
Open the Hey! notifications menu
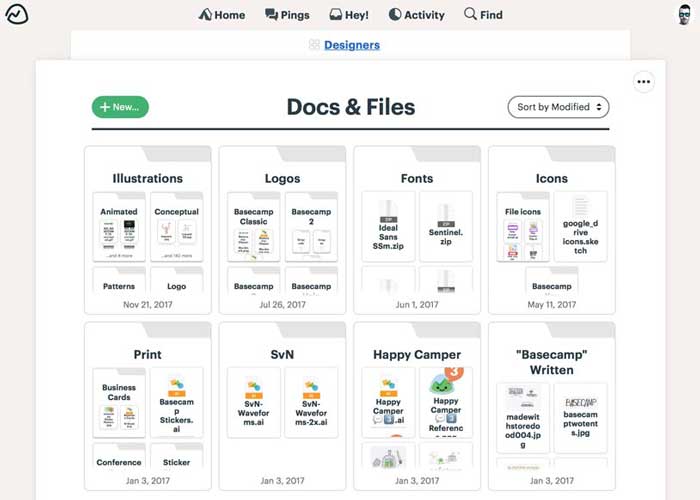(x=349, y=15)
